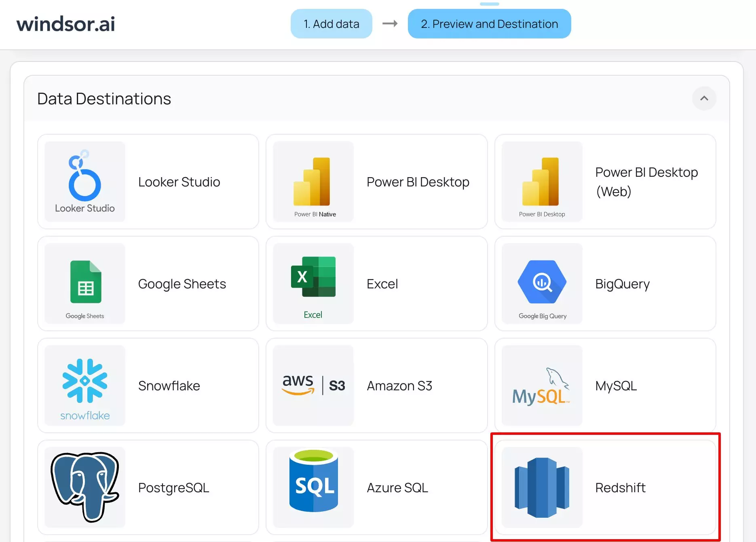Open the windsor.ai home logo

[x=65, y=24]
